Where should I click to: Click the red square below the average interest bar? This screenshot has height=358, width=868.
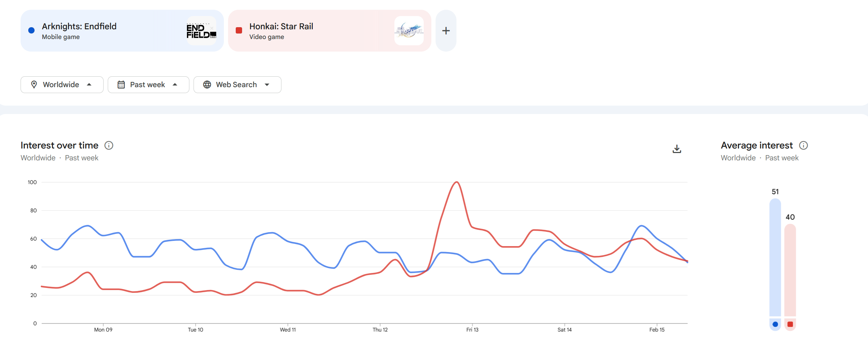tap(790, 324)
